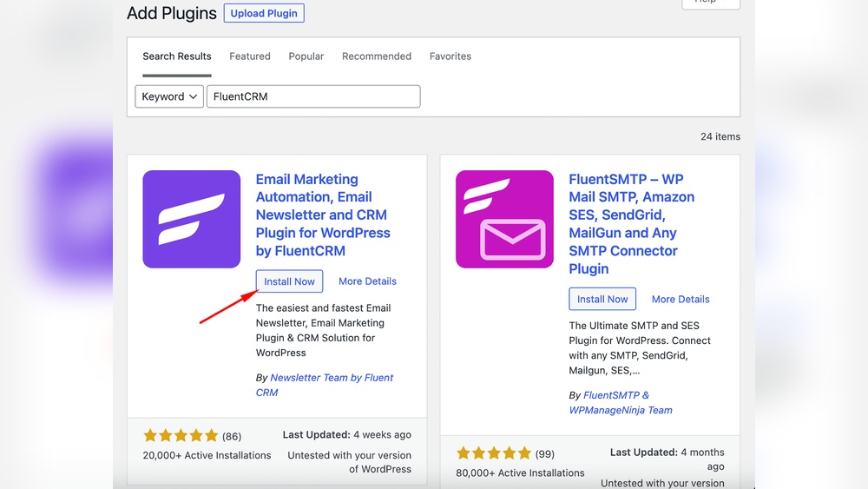This screenshot has width=868, height=489.
Task: Click the (86) ratings count
Action: tap(232, 436)
